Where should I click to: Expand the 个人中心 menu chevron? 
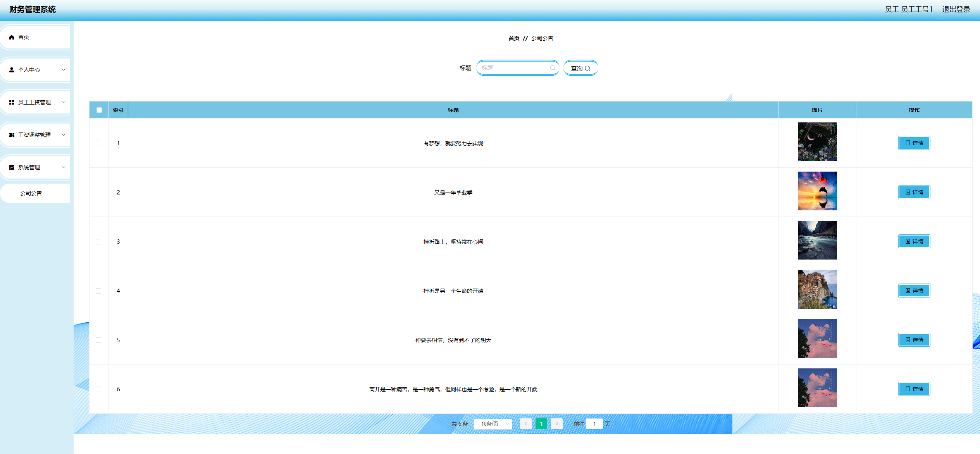[x=64, y=70]
